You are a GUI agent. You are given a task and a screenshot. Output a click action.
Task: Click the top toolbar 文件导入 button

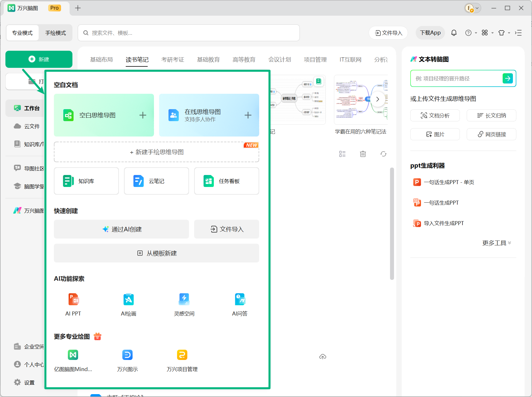[x=388, y=33]
